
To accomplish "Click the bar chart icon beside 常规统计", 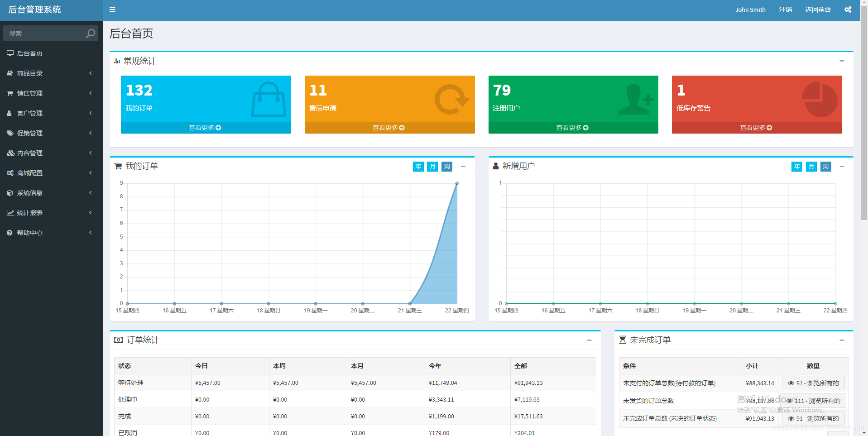I will (x=117, y=61).
